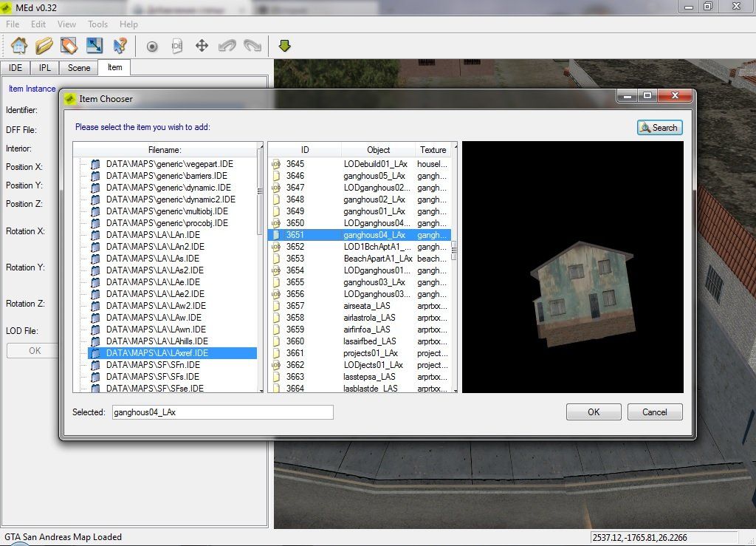Viewport: 756px width, 546px height.
Task: Click the pointer help question-mark icon
Action: tap(120, 46)
